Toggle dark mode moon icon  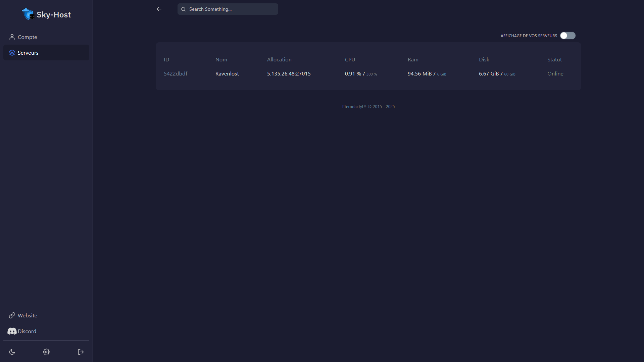[12, 352]
